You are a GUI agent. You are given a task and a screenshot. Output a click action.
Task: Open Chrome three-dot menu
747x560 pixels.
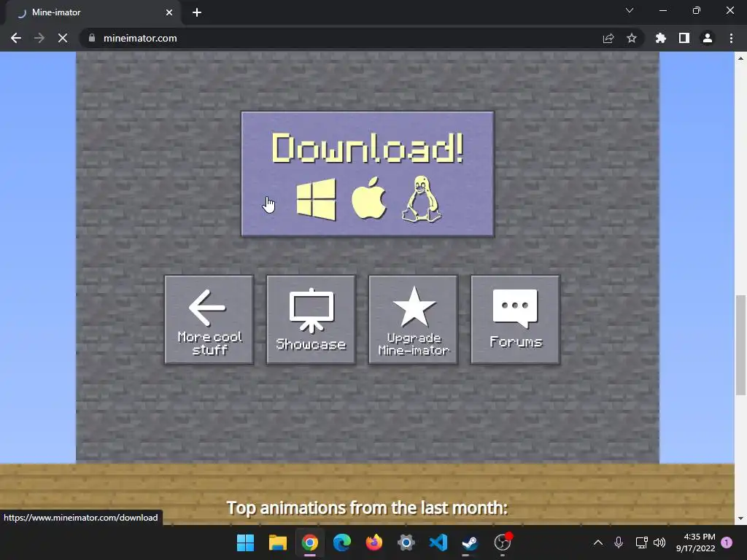pyautogui.click(x=731, y=38)
